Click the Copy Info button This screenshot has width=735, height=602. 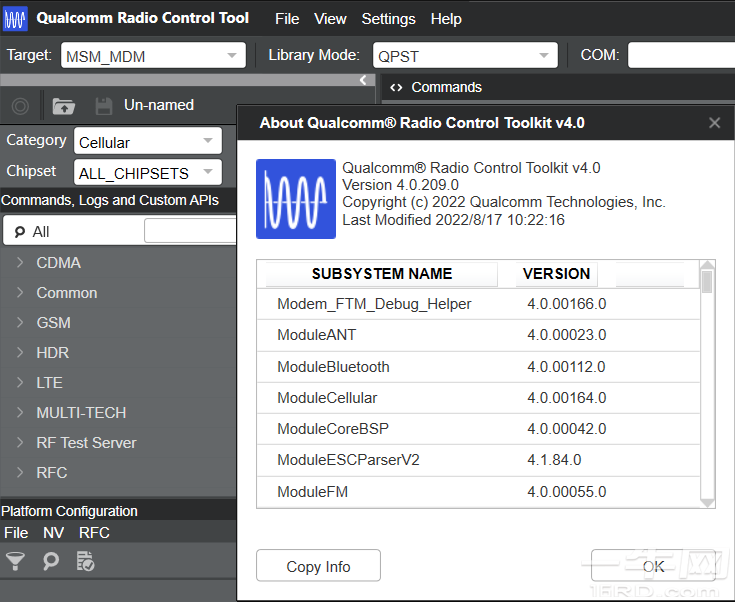tap(318, 566)
